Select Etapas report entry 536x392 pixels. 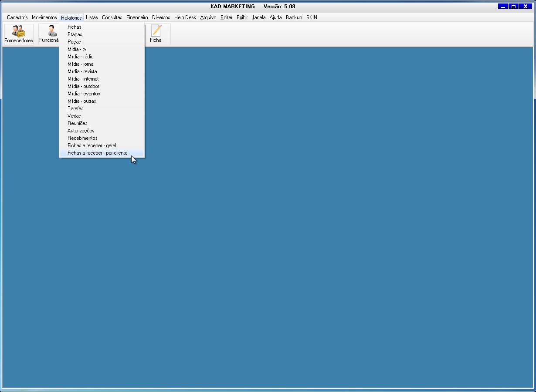click(102, 34)
